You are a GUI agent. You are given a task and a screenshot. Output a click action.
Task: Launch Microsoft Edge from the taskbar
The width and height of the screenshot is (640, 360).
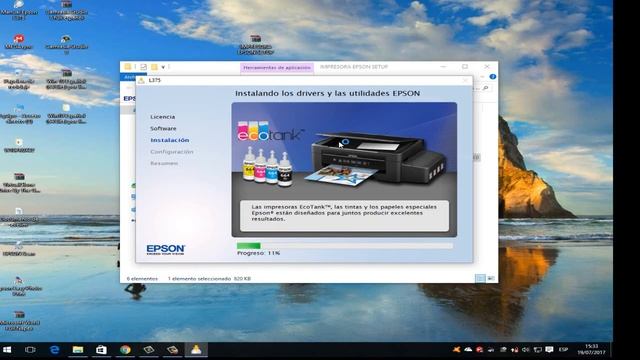pos(54,350)
